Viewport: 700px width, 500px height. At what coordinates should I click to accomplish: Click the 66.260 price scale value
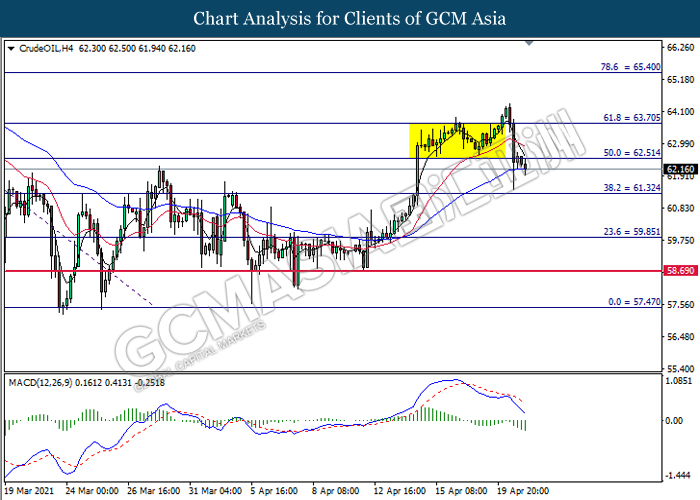680,47
